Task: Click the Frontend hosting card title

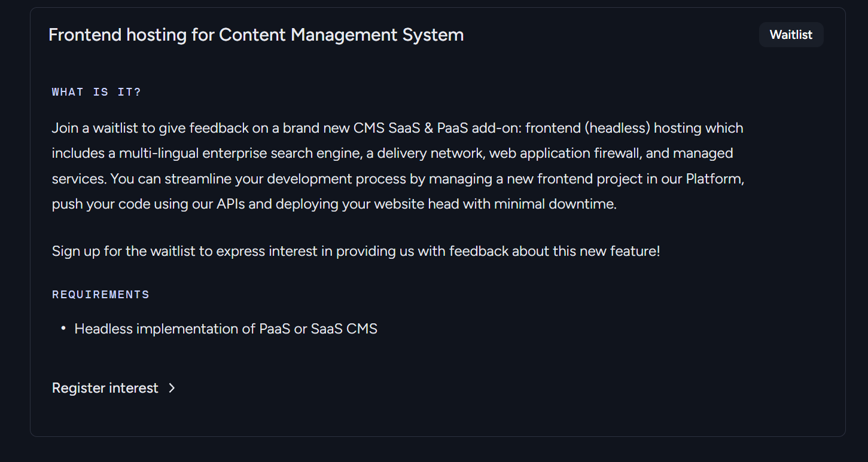Action: click(256, 35)
